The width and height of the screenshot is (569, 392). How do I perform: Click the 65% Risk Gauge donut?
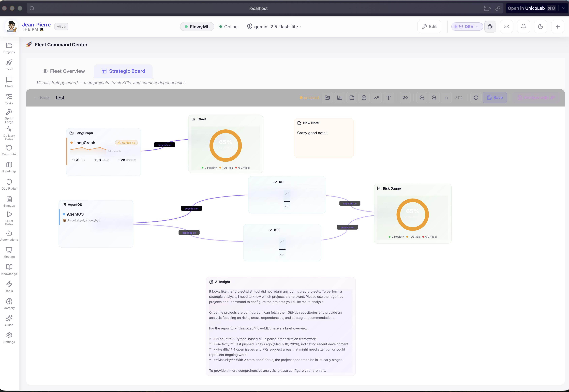click(412, 214)
